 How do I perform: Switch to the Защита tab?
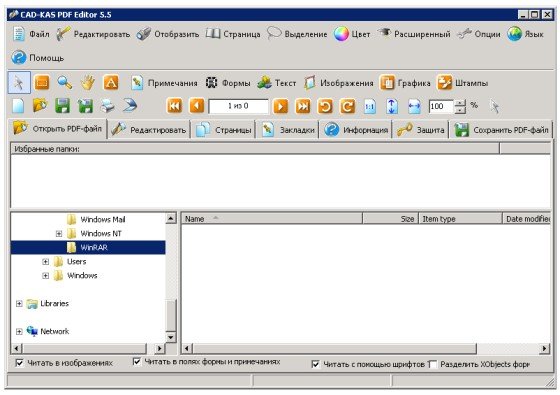420,129
